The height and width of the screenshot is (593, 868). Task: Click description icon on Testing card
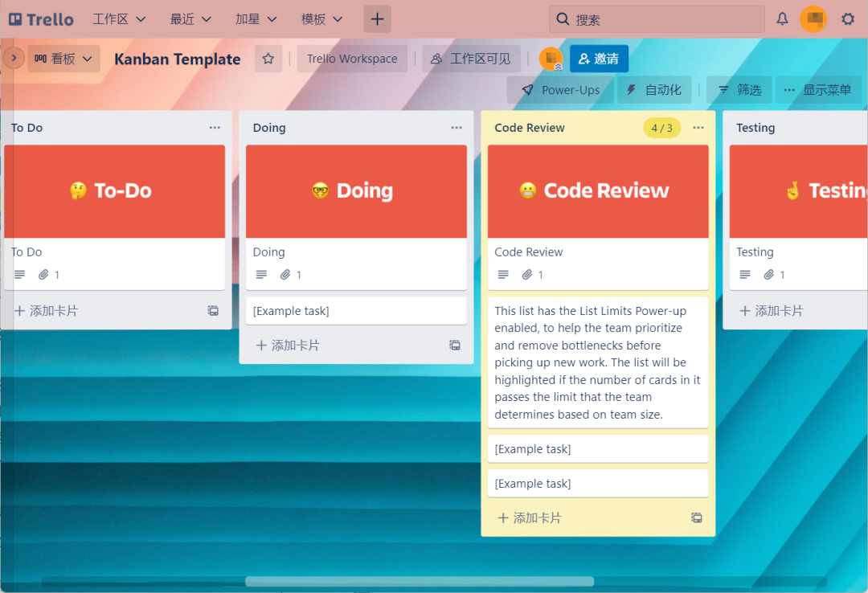point(744,275)
